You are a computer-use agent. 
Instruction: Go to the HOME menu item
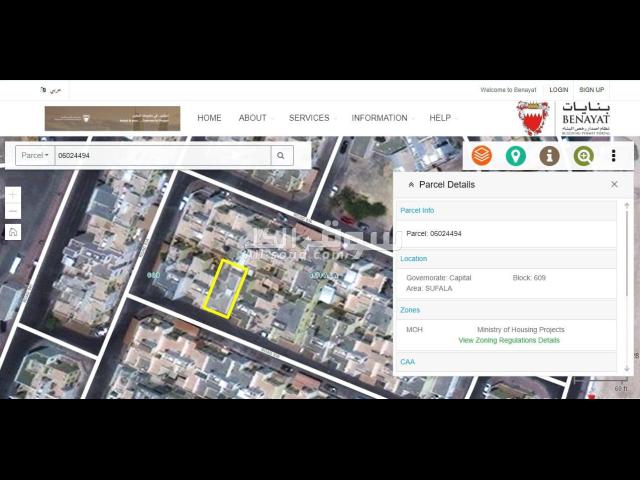(209, 118)
